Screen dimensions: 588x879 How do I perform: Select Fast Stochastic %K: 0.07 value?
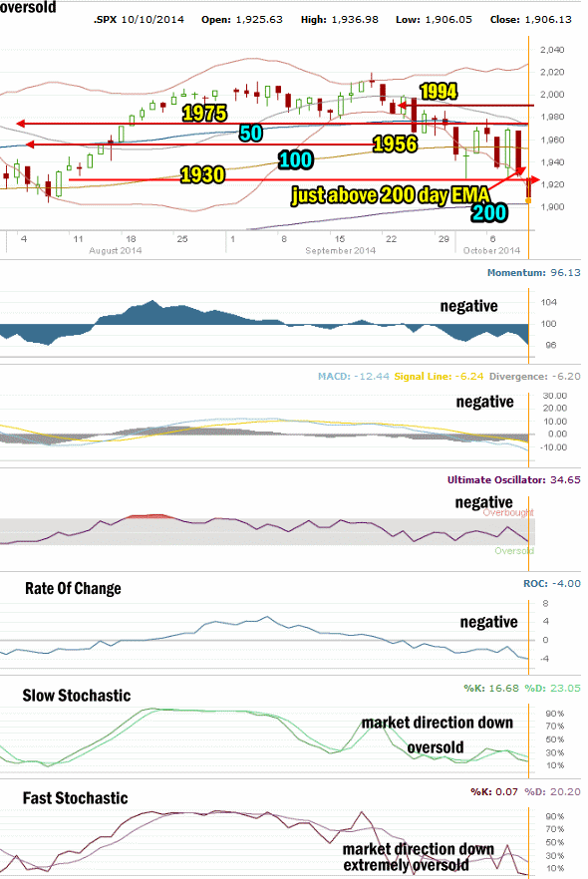[x=494, y=792]
